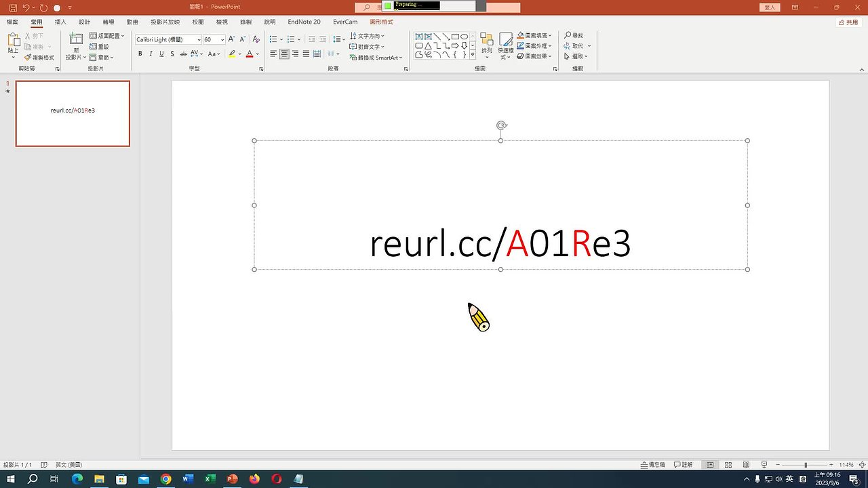Viewport: 868px width, 488px height.
Task: Increase list indent level
Action: (x=323, y=39)
